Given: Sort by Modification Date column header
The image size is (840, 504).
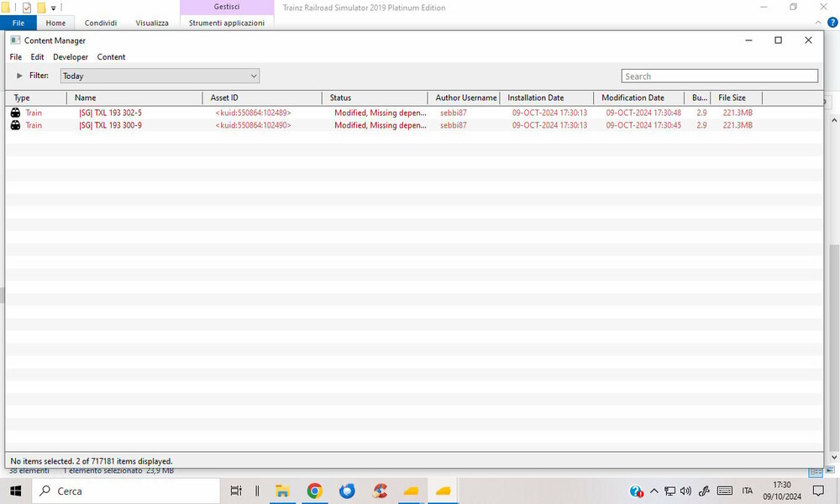Looking at the screenshot, I should [639, 97].
